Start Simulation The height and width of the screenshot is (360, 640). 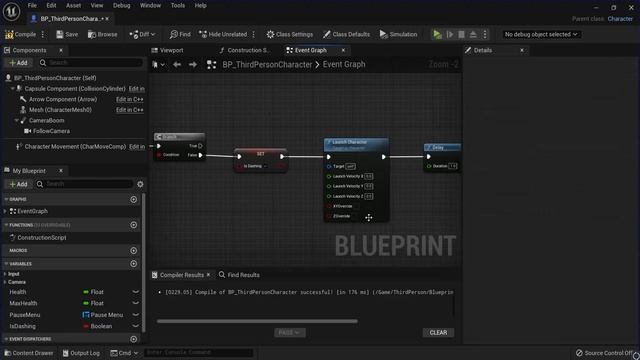(398, 35)
